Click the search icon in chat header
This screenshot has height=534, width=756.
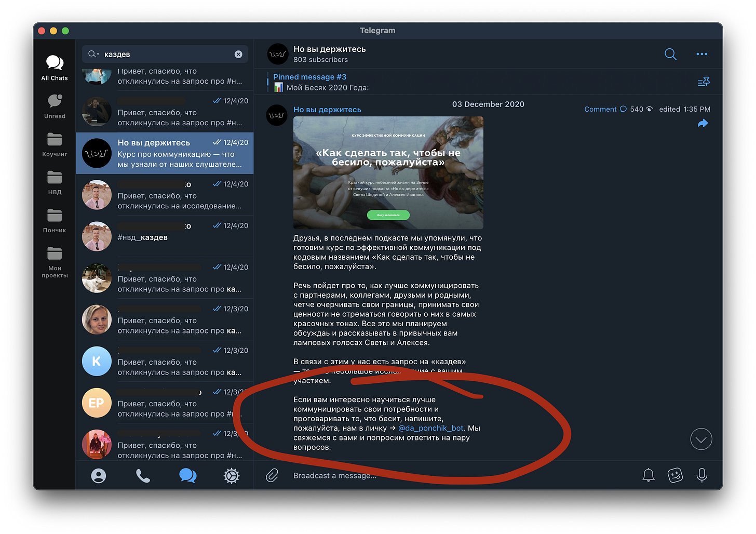670,54
